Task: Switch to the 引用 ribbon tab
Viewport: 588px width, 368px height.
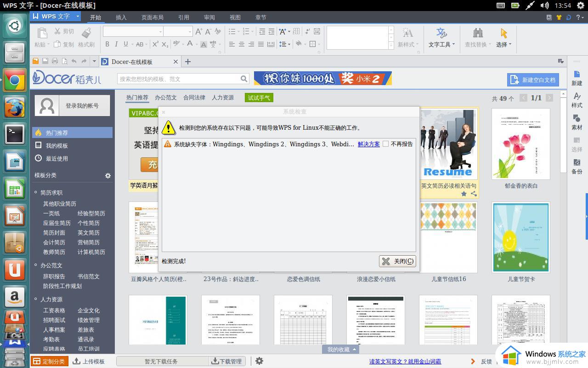Action: click(184, 17)
